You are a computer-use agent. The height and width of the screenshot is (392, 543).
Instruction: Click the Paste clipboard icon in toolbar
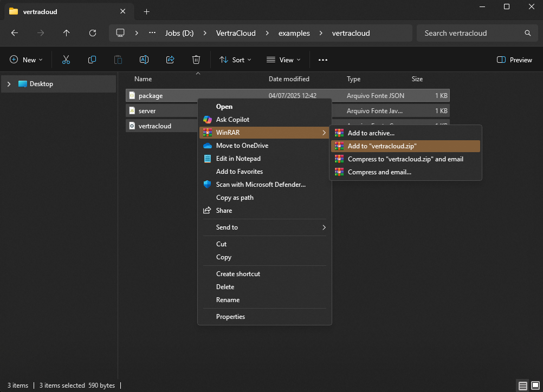pyautogui.click(x=118, y=60)
